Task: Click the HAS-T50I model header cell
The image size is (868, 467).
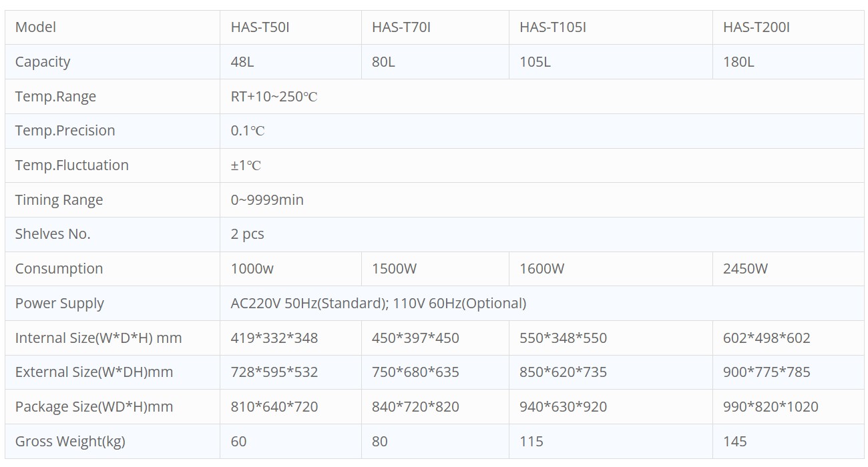Action: (x=260, y=27)
